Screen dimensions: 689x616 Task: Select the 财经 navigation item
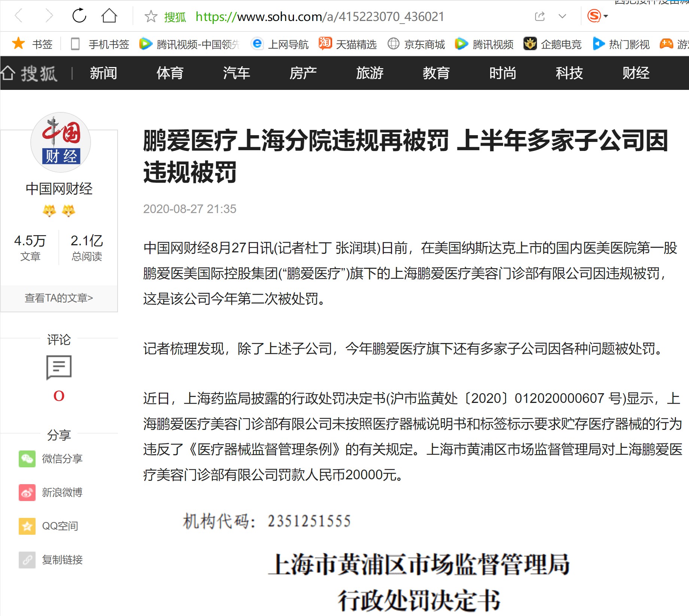tap(636, 73)
